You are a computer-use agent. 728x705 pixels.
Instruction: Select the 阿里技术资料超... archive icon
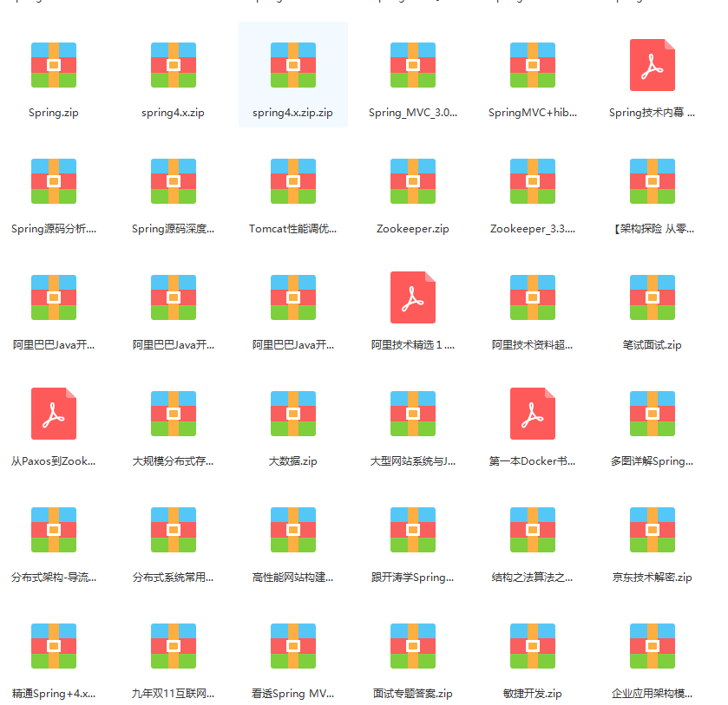[533, 297]
